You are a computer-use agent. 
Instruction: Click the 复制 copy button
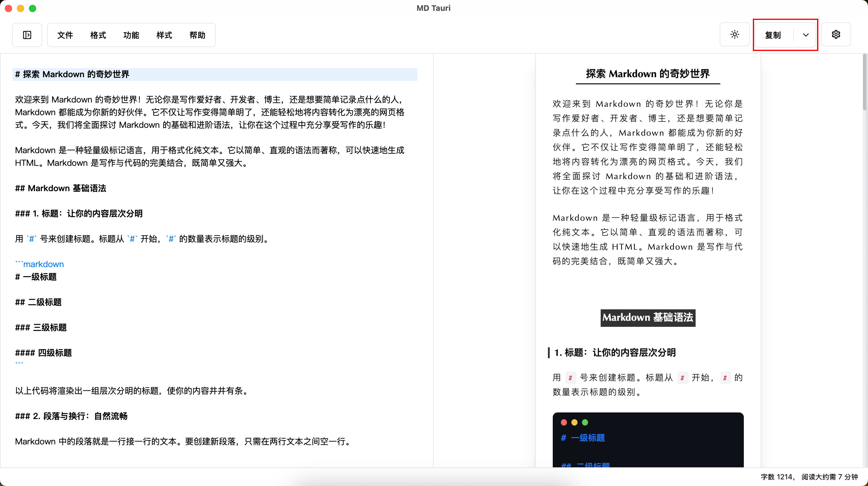click(x=773, y=35)
